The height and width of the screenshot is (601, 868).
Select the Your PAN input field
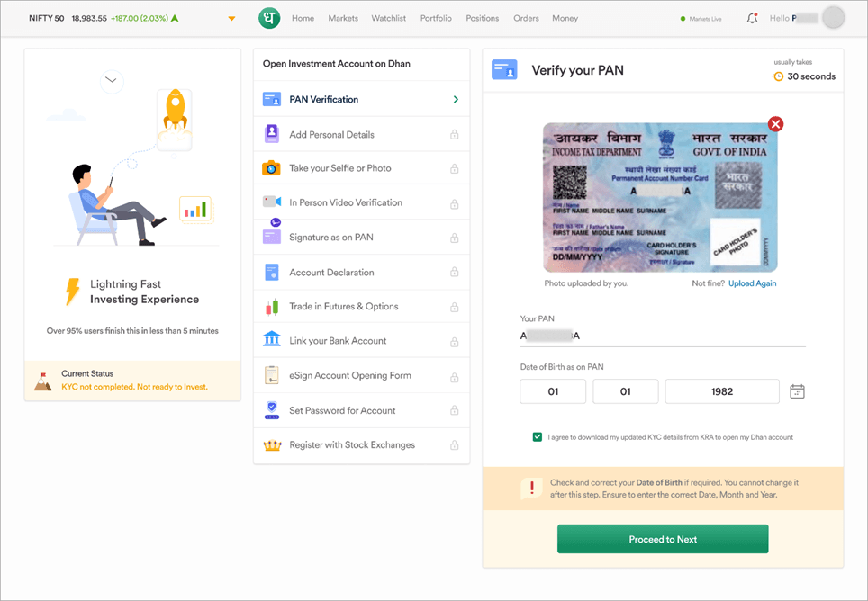coord(662,336)
